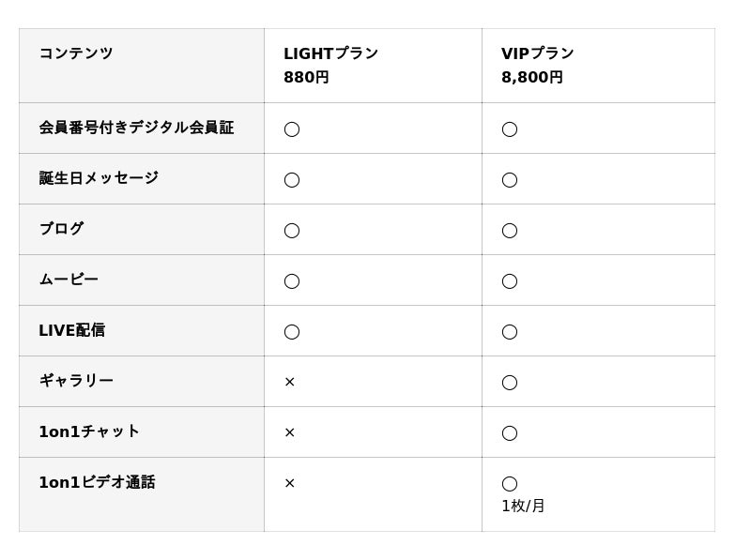Click the LIGHT plan cross for ギャラリー

290,382
